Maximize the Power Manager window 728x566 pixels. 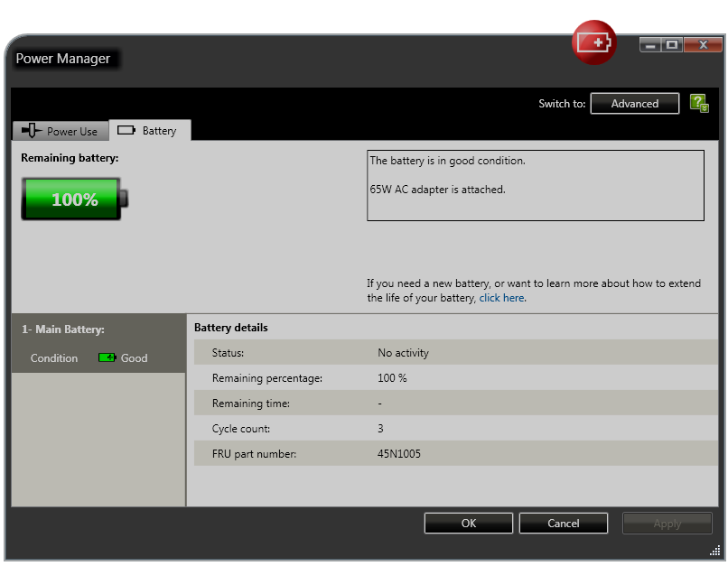[x=672, y=45]
